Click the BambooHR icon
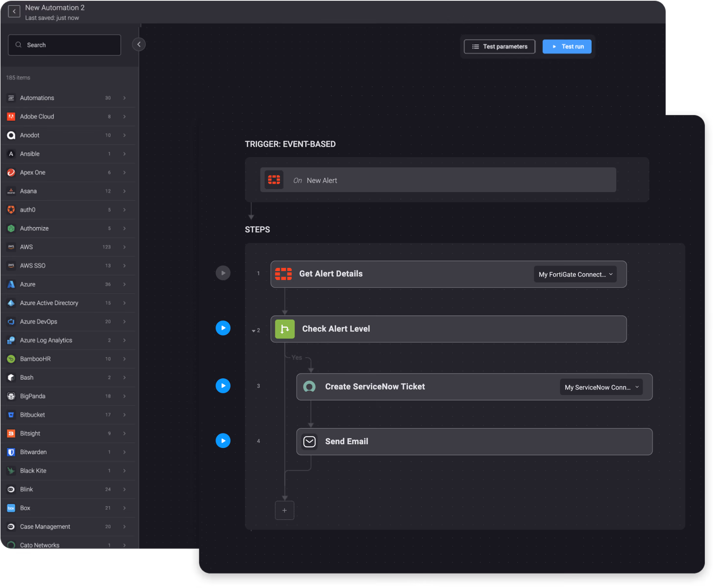This screenshot has height=588, width=716. [11, 359]
